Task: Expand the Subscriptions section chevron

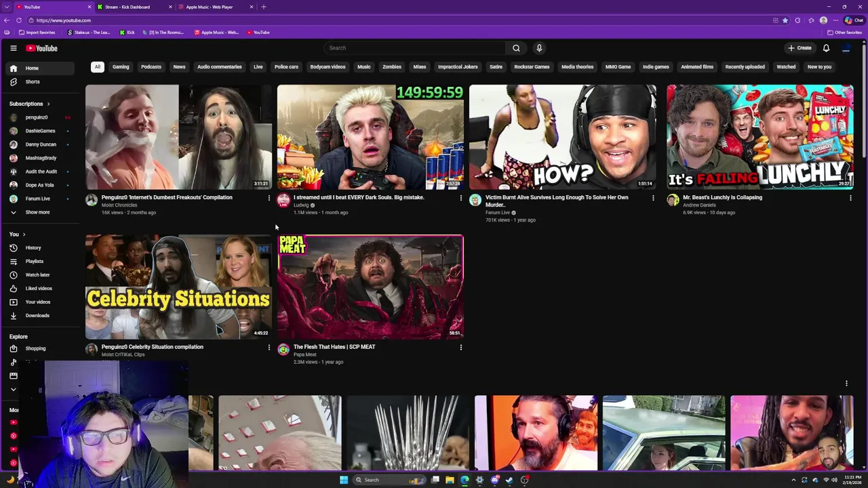Action: tap(48, 104)
